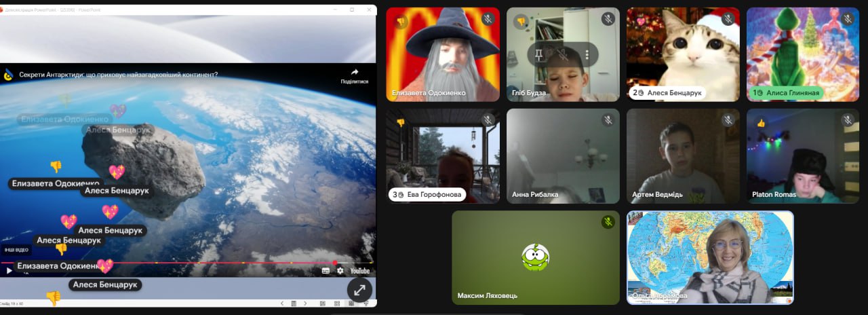
Task: Pin Гліб Будза's video tile
Action: point(540,55)
